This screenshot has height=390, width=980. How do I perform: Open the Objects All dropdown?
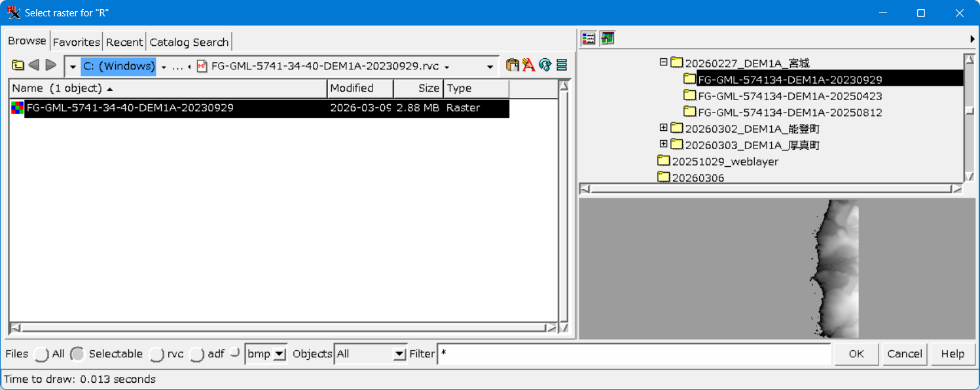pyautogui.click(x=399, y=354)
